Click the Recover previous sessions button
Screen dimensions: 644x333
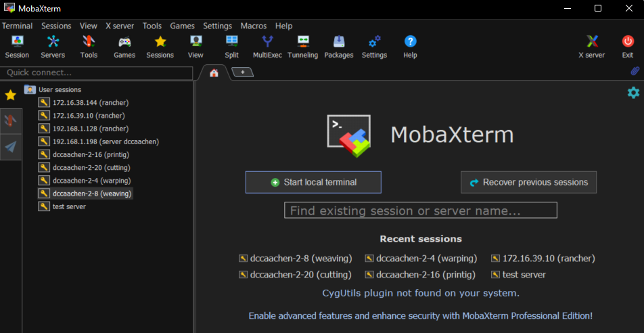(x=528, y=182)
